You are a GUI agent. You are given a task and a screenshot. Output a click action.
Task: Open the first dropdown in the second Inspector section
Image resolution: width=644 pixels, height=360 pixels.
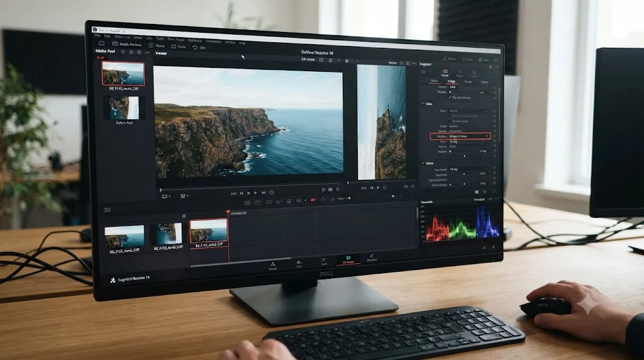[x=469, y=169]
